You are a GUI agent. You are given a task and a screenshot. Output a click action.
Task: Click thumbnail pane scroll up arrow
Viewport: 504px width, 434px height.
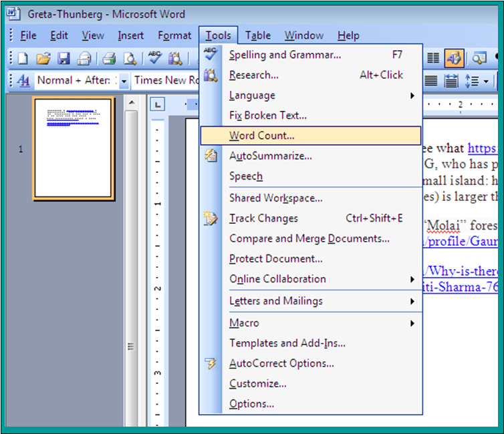132,102
